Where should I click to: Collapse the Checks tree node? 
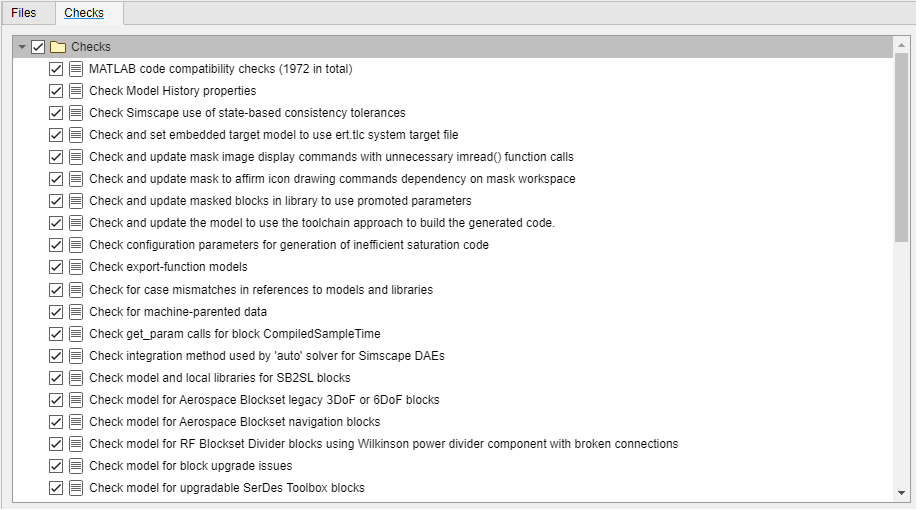click(22, 47)
